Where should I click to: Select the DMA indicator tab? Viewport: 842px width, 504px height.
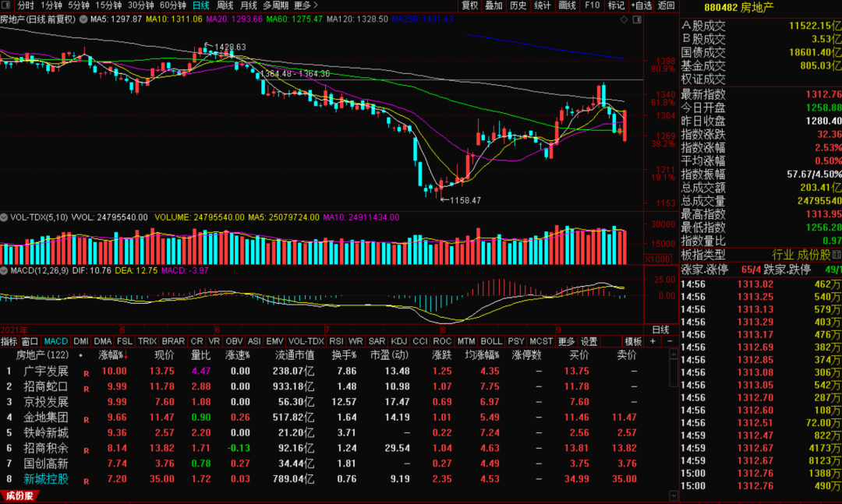(103, 341)
